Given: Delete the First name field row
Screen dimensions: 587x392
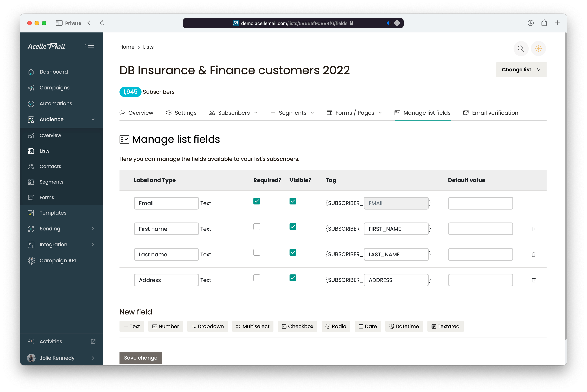Looking at the screenshot, I should (x=533, y=229).
